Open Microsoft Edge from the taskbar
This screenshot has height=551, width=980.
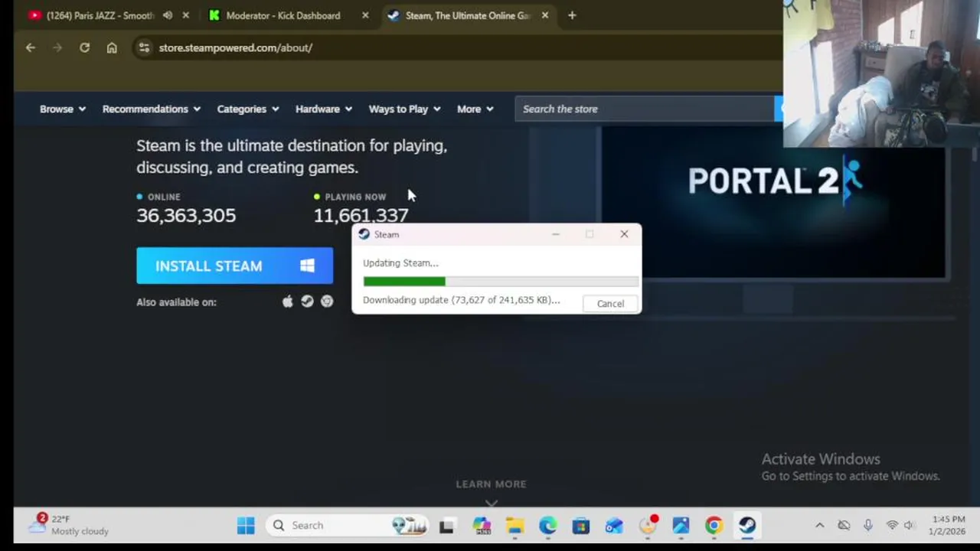[x=547, y=525]
